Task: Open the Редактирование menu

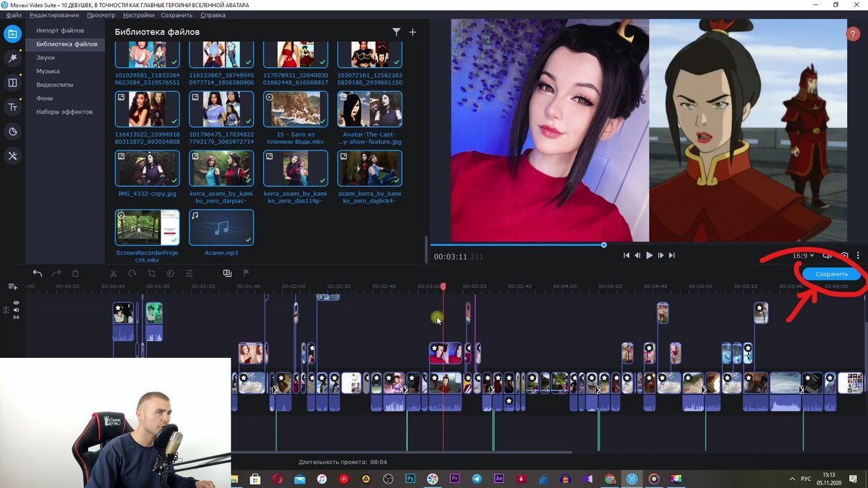Action: [x=55, y=15]
